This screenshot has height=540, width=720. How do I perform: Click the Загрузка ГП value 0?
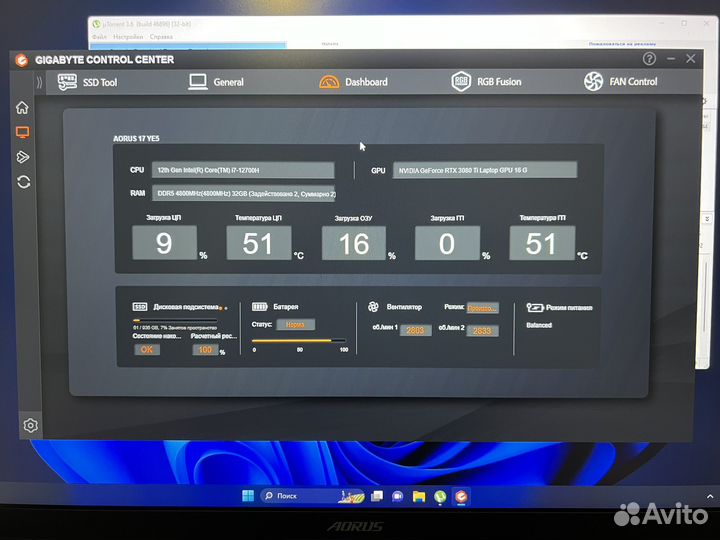(447, 243)
